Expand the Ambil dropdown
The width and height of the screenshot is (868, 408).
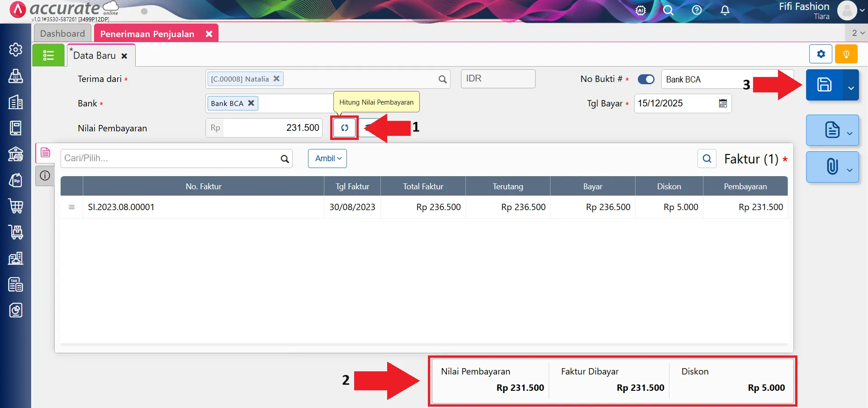click(x=327, y=158)
